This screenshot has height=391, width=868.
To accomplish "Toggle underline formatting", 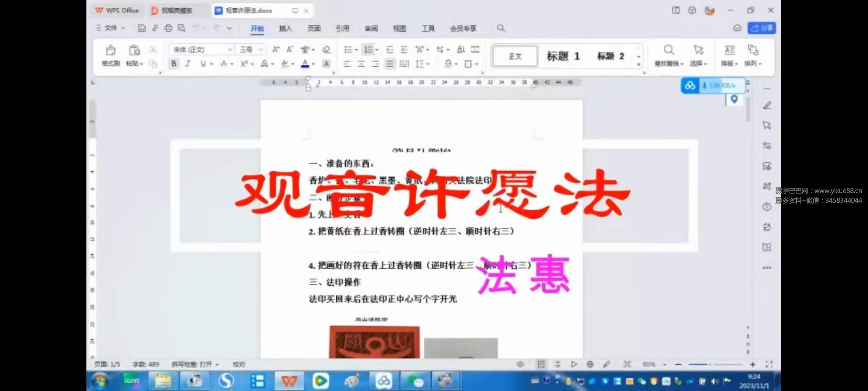I will pos(203,64).
